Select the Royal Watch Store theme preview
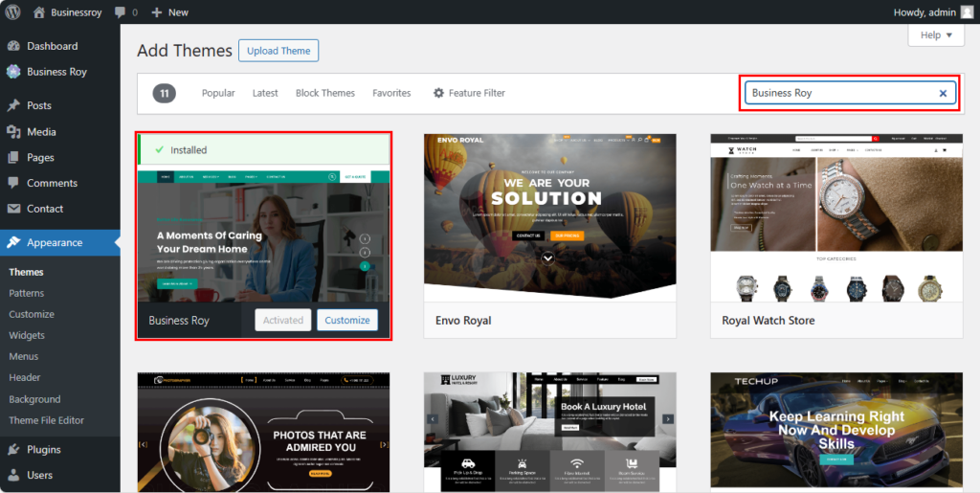This screenshot has height=493, width=980. (835, 217)
